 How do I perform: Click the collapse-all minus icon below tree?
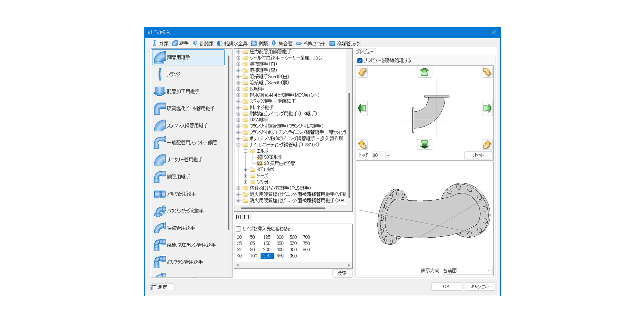247,217
